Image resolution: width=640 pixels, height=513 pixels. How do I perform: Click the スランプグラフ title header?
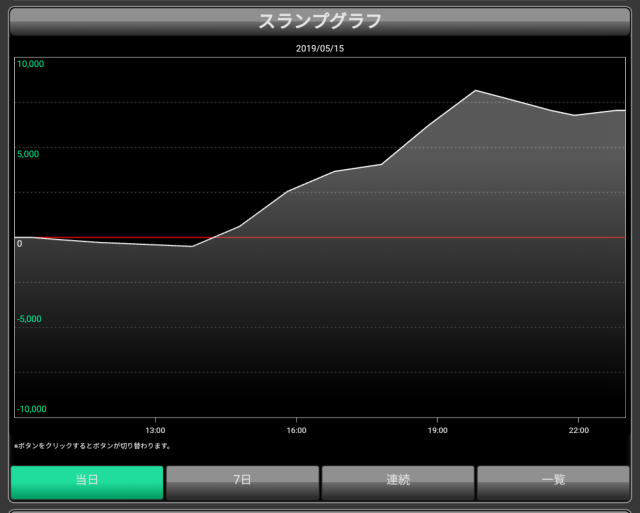click(x=320, y=20)
